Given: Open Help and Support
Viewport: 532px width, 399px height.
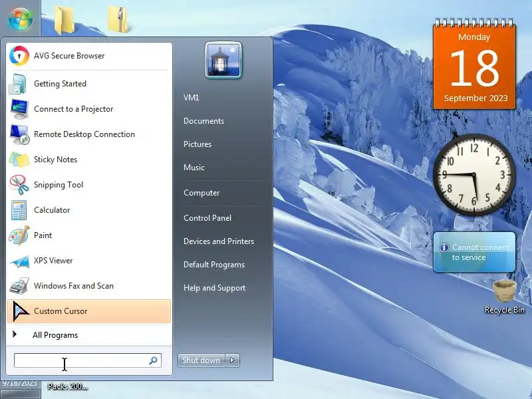Looking at the screenshot, I should tap(214, 288).
